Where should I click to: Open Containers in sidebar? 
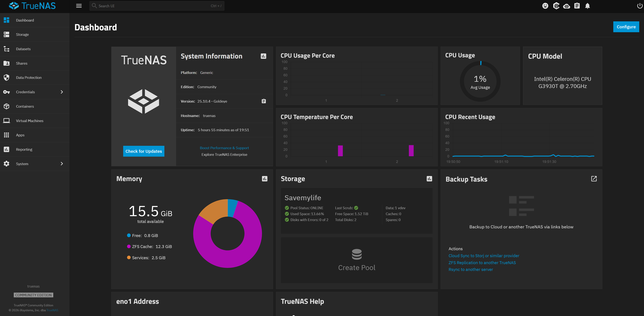pyautogui.click(x=35, y=106)
